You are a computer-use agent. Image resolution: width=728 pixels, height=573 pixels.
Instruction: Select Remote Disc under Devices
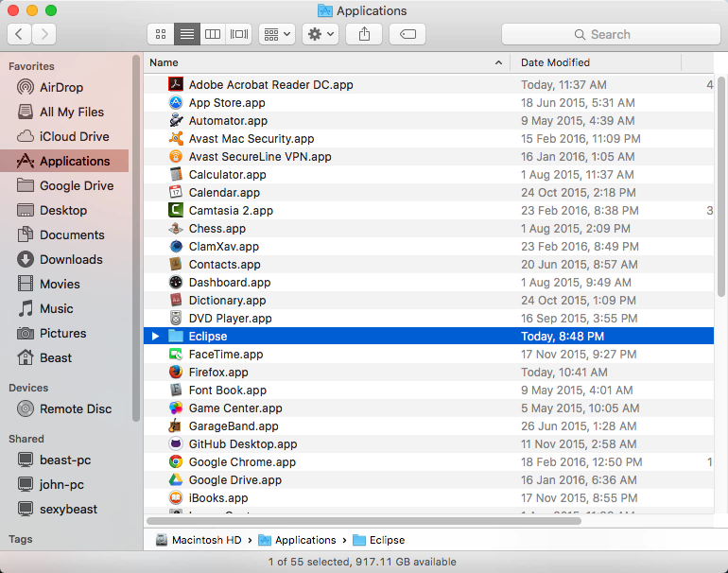point(64,408)
